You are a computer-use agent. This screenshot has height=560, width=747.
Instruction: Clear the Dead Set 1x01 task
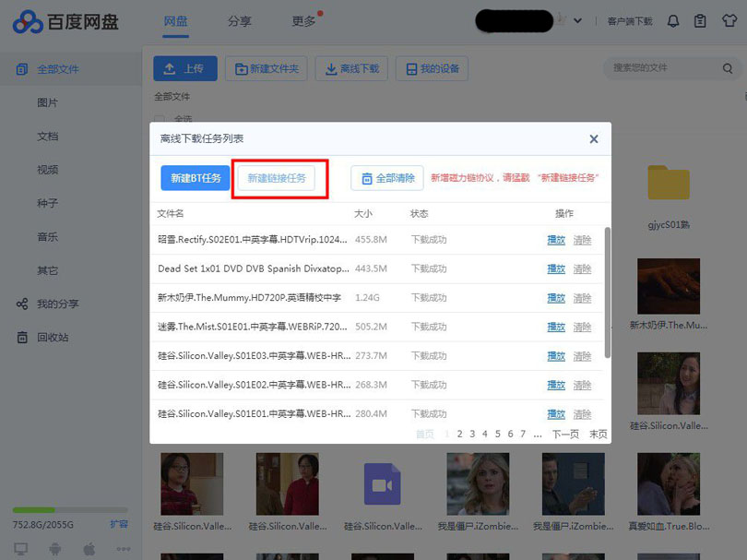(x=582, y=268)
